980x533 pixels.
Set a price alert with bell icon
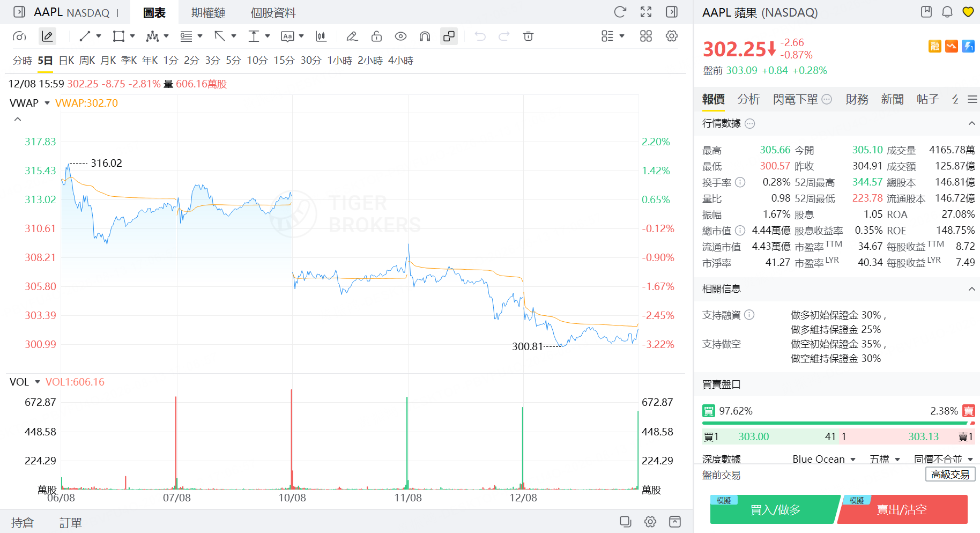(x=947, y=12)
